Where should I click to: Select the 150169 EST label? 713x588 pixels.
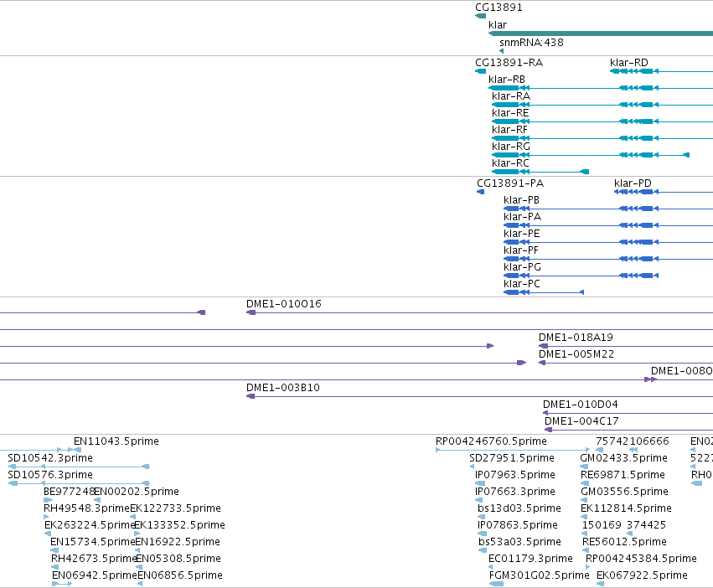[602, 525]
